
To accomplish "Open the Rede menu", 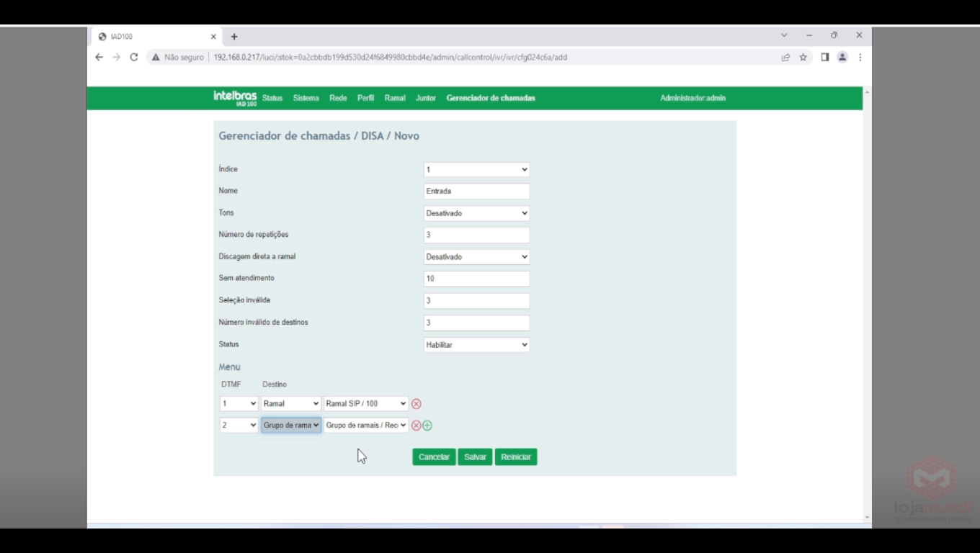I will [338, 98].
